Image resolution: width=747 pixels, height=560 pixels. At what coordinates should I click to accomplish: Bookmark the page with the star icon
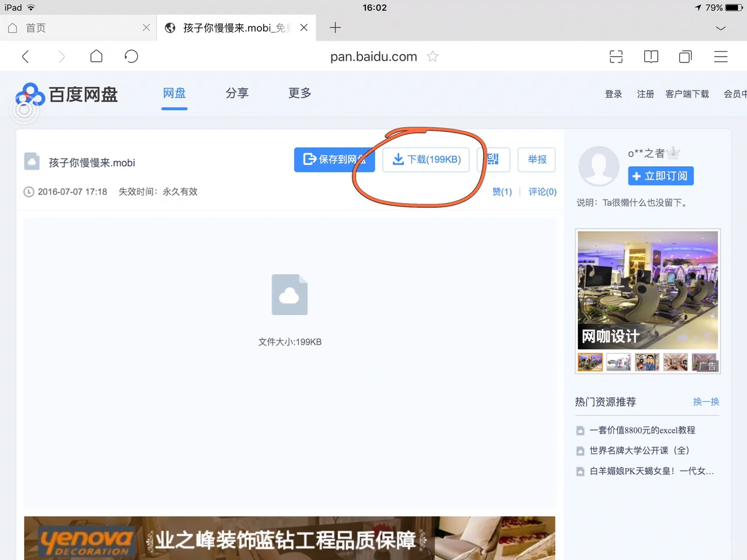[432, 56]
